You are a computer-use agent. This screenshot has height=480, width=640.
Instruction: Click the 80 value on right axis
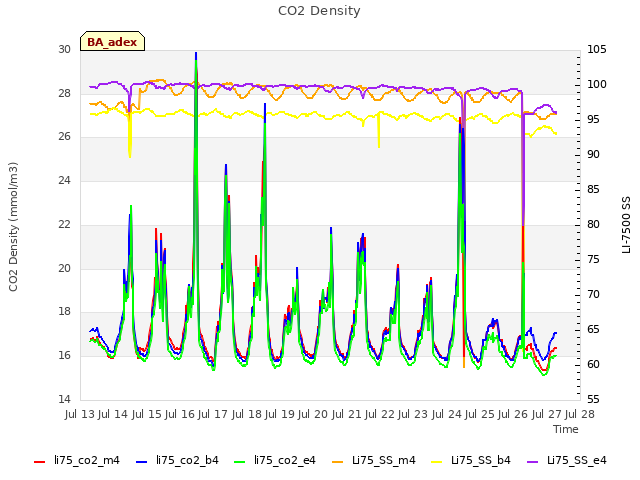click(x=593, y=224)
